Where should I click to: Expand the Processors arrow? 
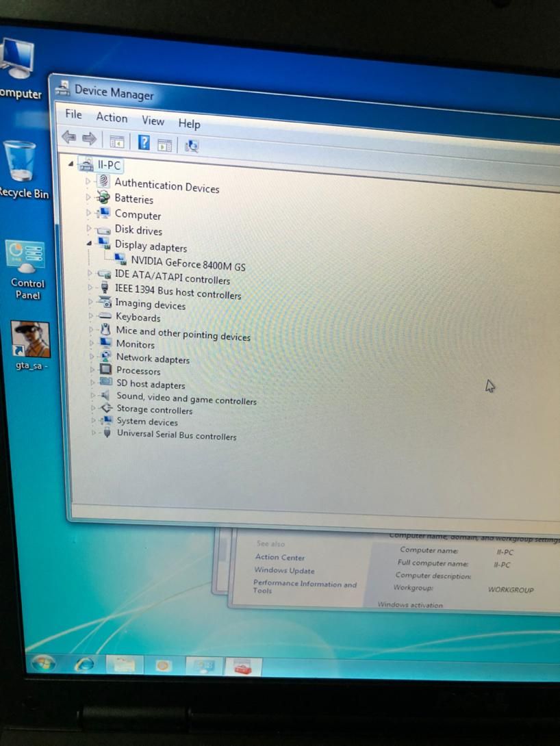tap(92, 369)
